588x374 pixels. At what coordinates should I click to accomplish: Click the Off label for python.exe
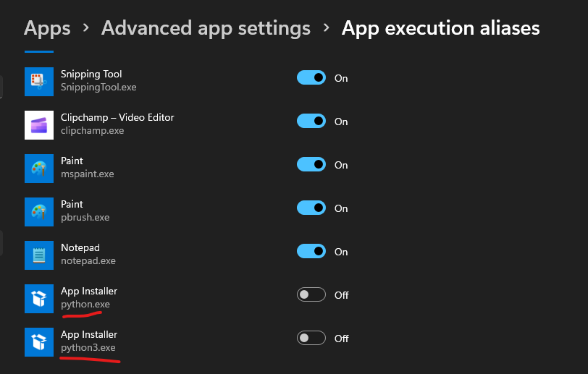click(x=342, y=295)
